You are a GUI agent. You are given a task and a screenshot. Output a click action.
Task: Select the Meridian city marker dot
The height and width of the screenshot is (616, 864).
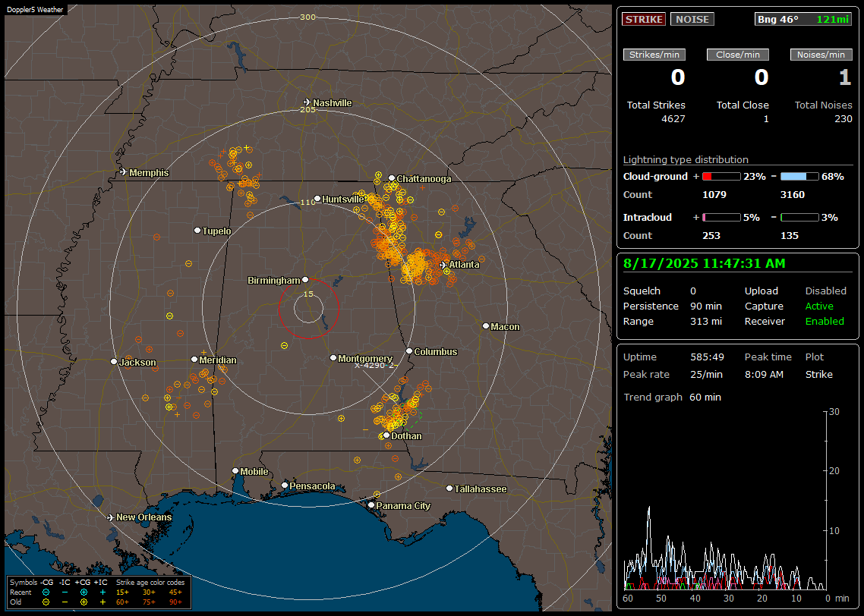[x=194, y=360]
